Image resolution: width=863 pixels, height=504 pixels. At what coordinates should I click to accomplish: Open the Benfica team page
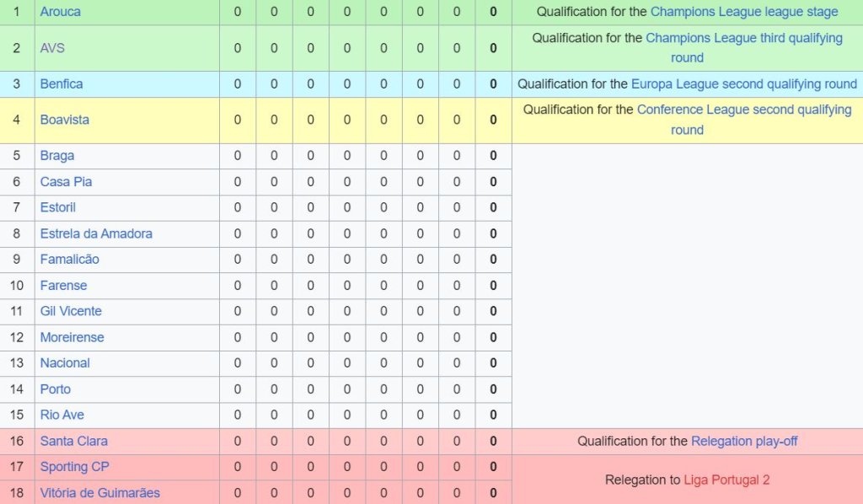click(x=62, y=84)
